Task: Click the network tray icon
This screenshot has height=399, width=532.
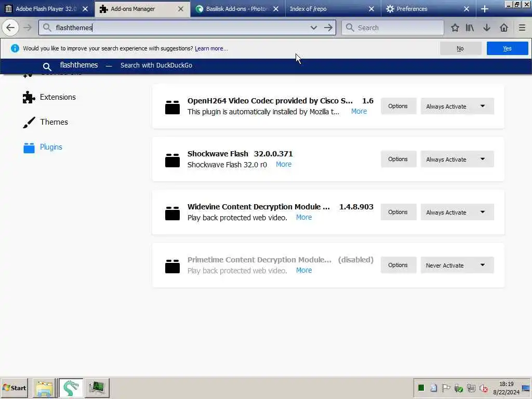Action: (x=471, y=388)
